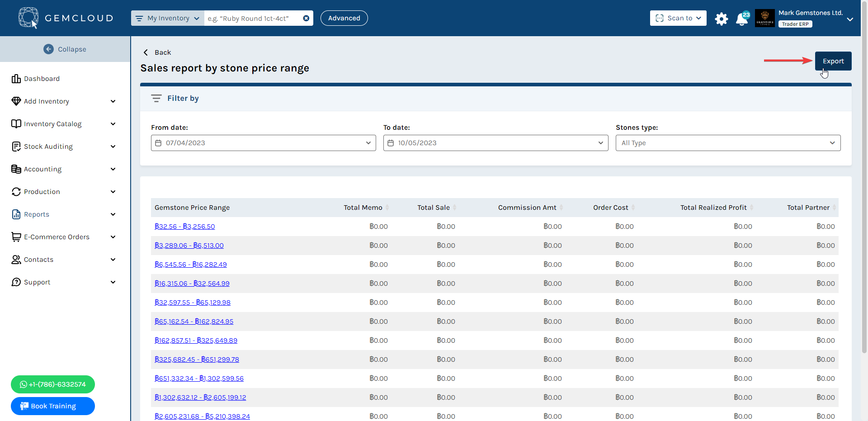The width and height of the screenshot is (868, 421).
Task: Open the From date dropdown
Action: (x=264, y=143)
